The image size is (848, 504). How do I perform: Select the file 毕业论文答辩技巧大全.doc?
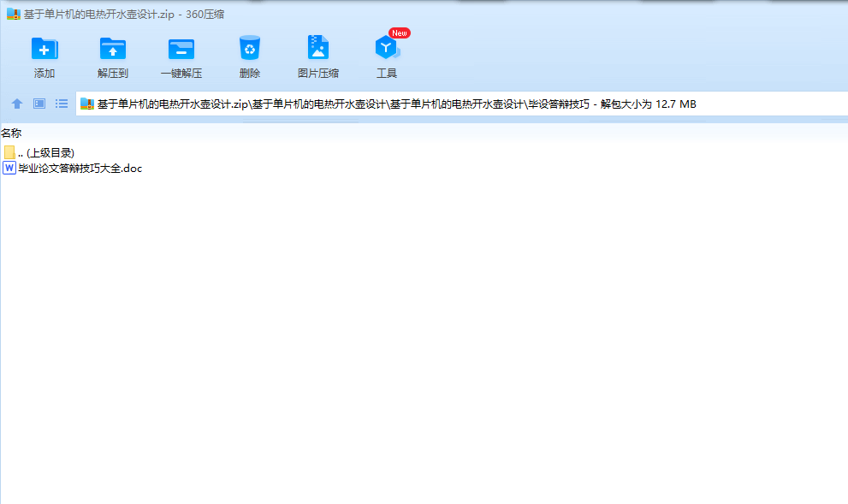tap(73, 169)
